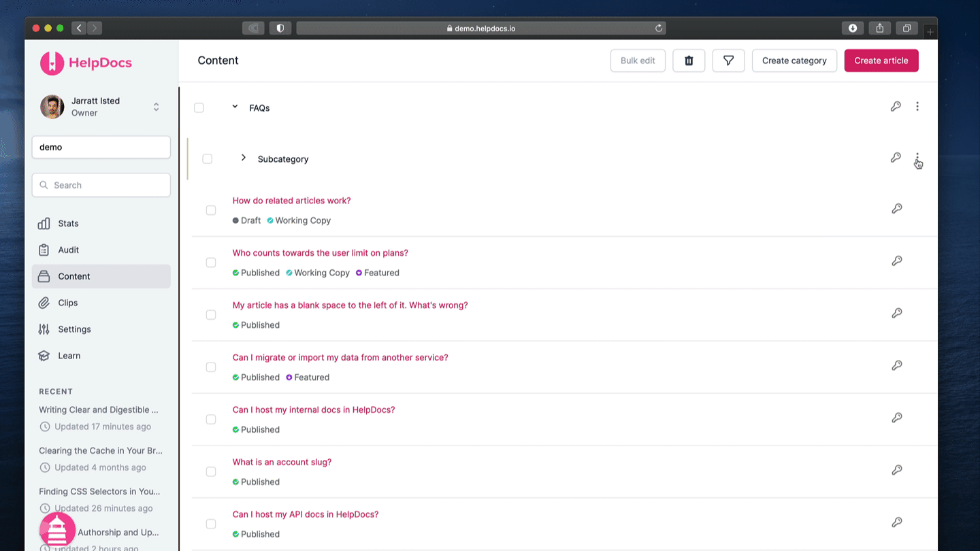Screen dimensions: 980x551
Task: Click the key icon for the 'user limit on plans' article
Action: [897, 261]
